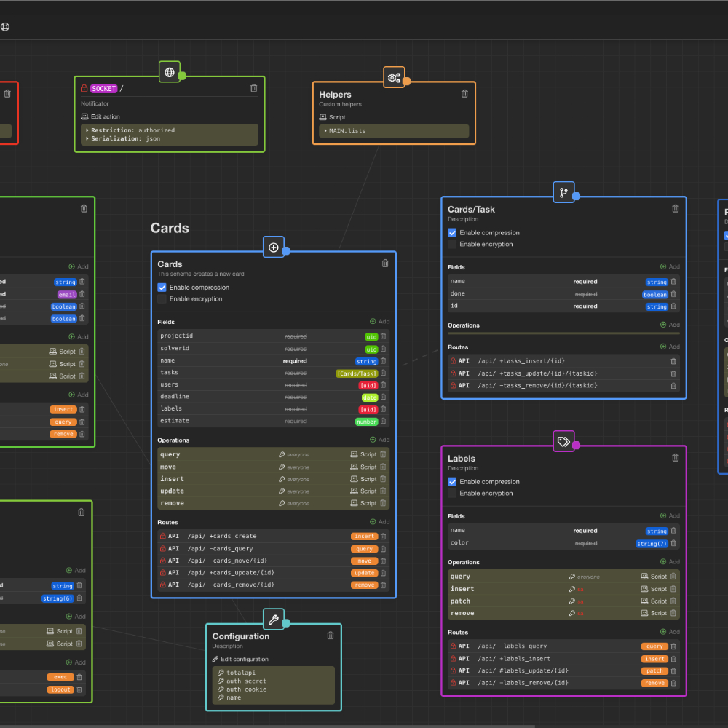Click the orange connector dot on Helpers
Image resolution: width=728 pixels, height=728 pixels.
pos(407,82)
